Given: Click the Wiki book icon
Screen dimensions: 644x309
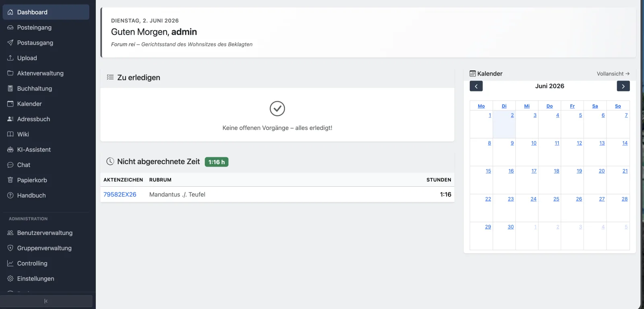Looking at the screenshot, I should [x=10, y=134].
